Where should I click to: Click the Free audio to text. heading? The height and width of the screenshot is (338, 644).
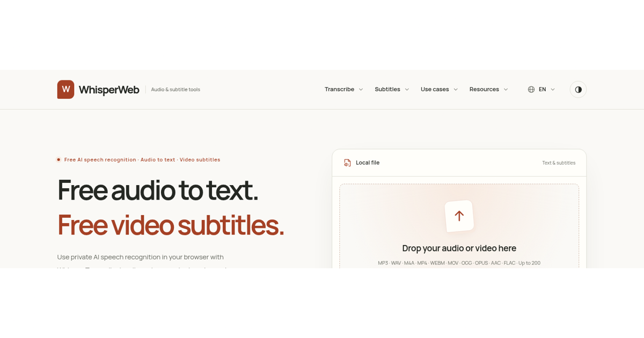click(x=158, y=190)
